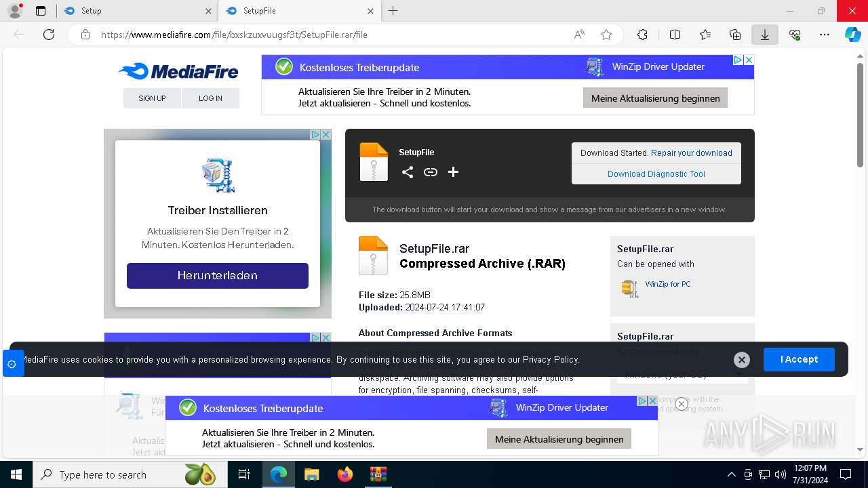
Task: Toggle split screen view
Action: click(x=675, y=35)
